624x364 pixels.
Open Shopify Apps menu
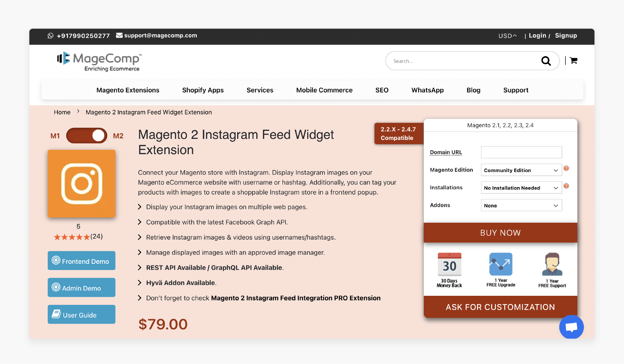pos(203,90)
